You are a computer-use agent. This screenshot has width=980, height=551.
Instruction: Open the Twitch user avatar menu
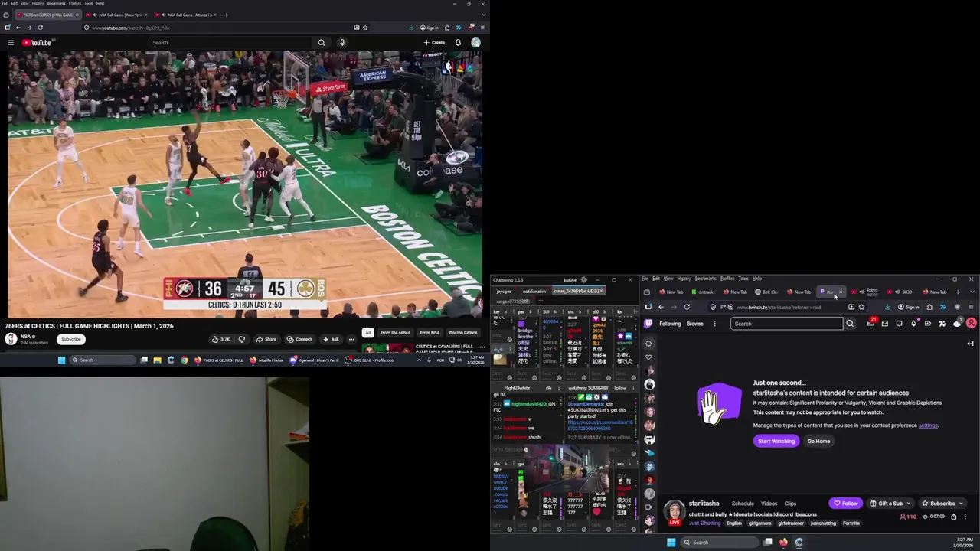click(x=971, y=324)
